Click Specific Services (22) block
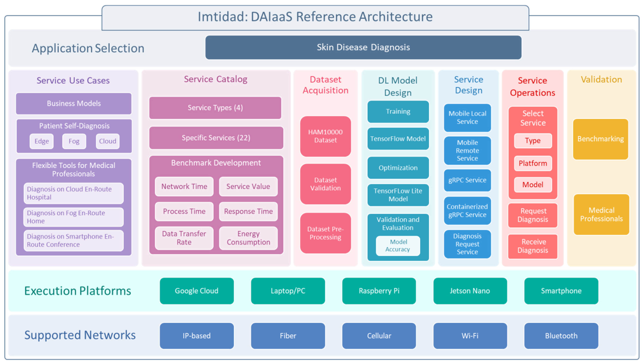The image size is (643, 364). pos(216,138)
